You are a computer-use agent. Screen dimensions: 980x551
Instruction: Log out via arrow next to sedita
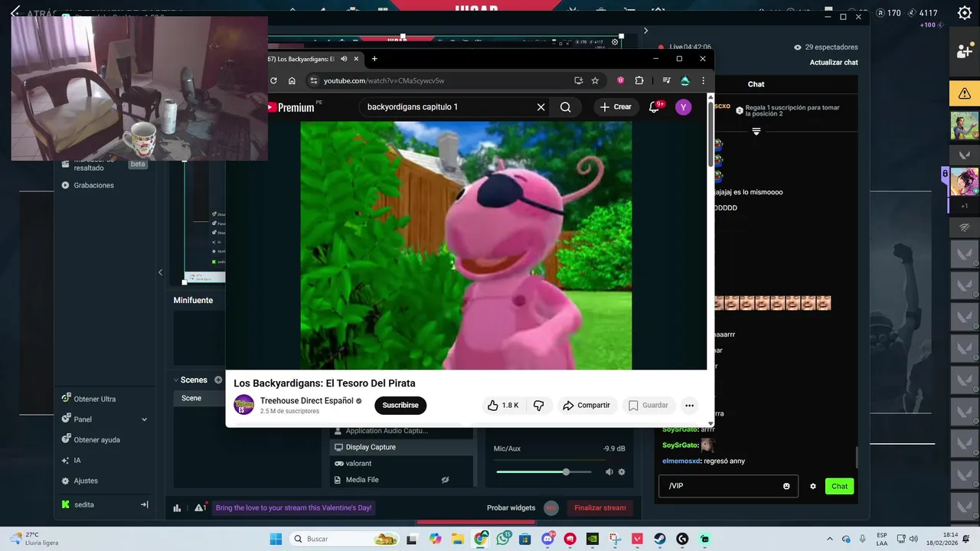(x=144, y=504)
